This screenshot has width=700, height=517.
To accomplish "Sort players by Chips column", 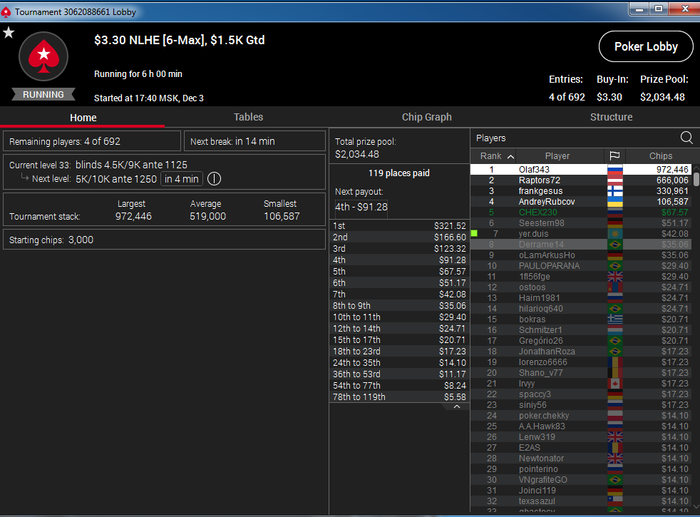I will click(x=660, y=156).
